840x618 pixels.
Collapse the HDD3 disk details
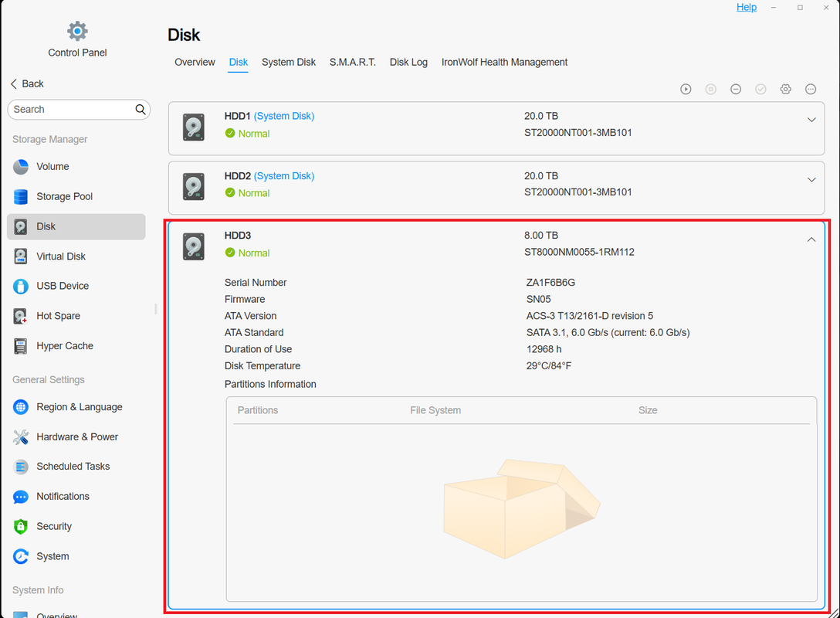[x=811, y=239]
